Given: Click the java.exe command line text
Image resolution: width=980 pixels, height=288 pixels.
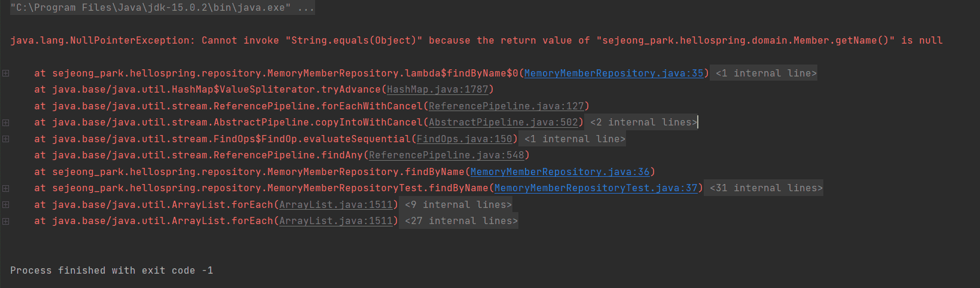Looking at the screenshot, I should pos(162,8).
